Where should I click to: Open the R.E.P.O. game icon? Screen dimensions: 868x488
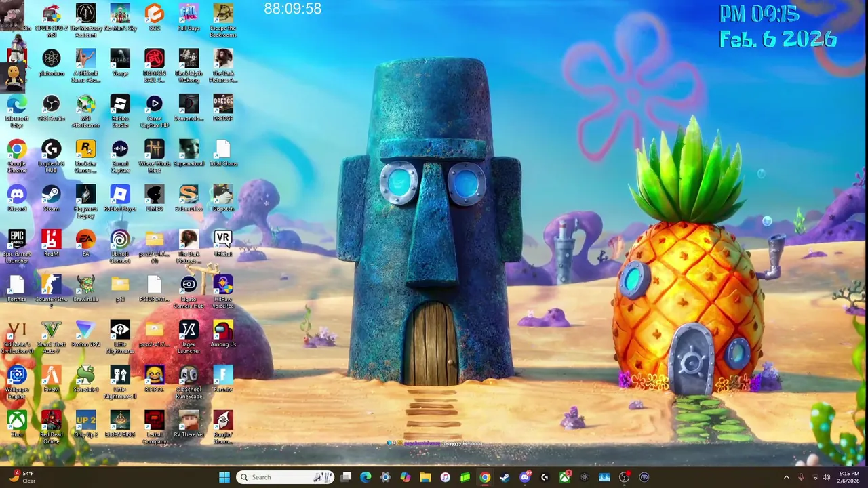point(155,380)
